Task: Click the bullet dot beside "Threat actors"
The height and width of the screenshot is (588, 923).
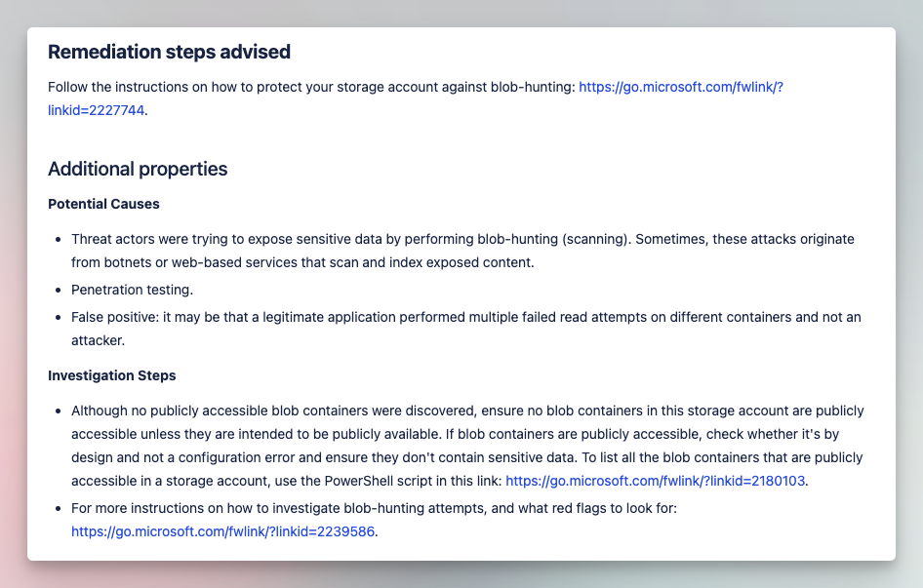Action: pos(59,240)
